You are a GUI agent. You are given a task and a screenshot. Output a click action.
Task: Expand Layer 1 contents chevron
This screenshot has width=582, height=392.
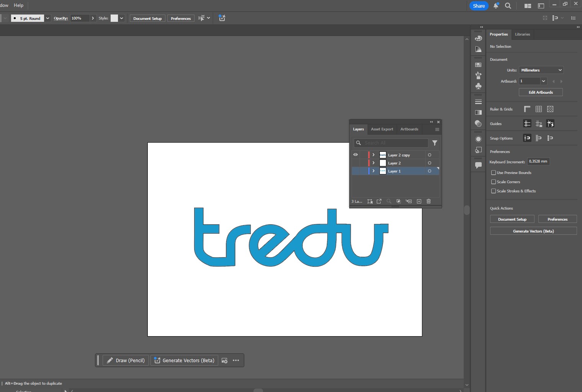373,171
